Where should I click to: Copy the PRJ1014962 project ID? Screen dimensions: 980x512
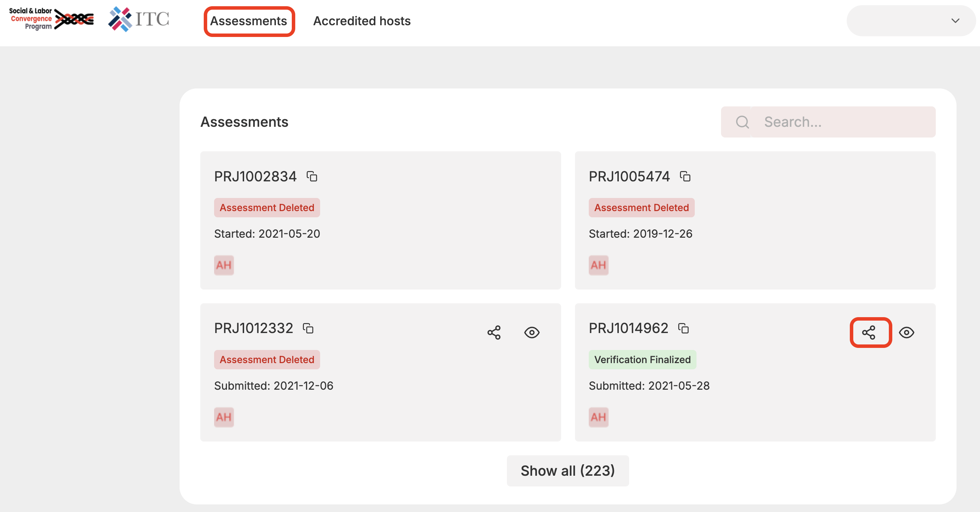click(x=684, y=329)
